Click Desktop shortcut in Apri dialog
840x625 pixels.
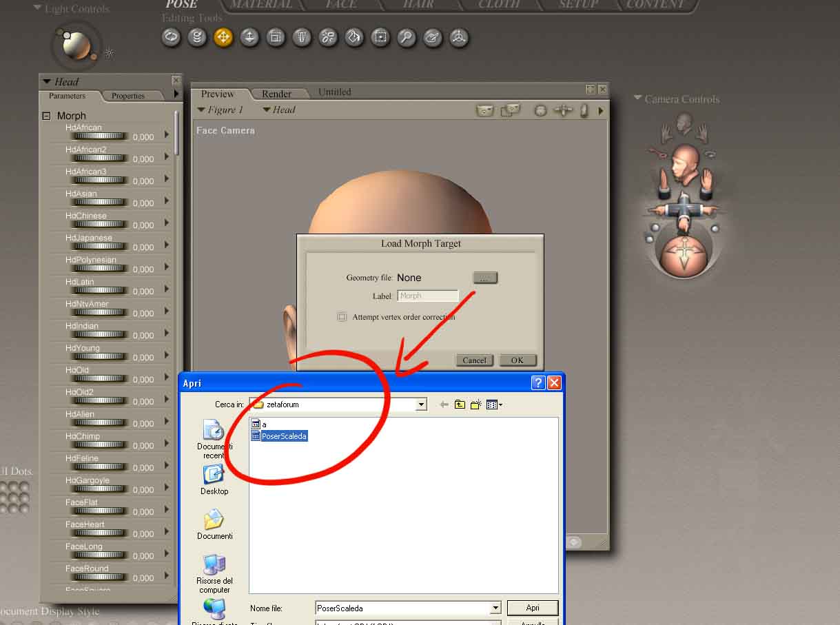(x=214, y=480)
